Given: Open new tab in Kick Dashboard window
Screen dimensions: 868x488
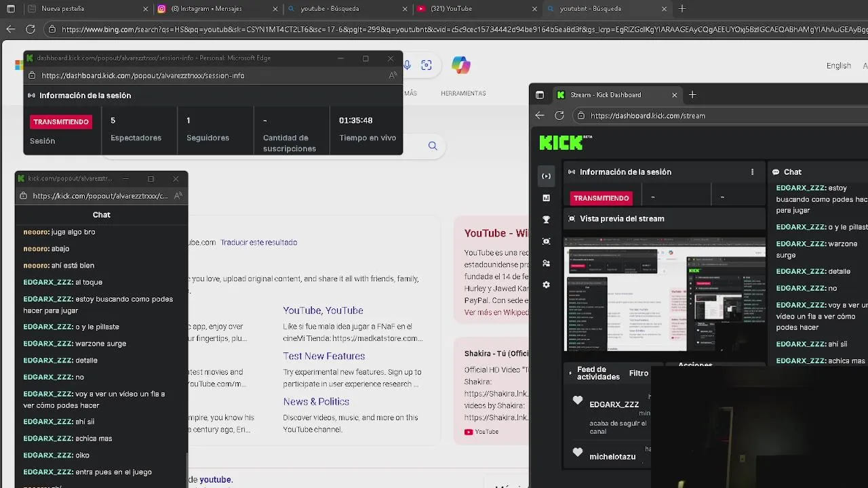Looking at the screenshot, I should pos(692,95).
